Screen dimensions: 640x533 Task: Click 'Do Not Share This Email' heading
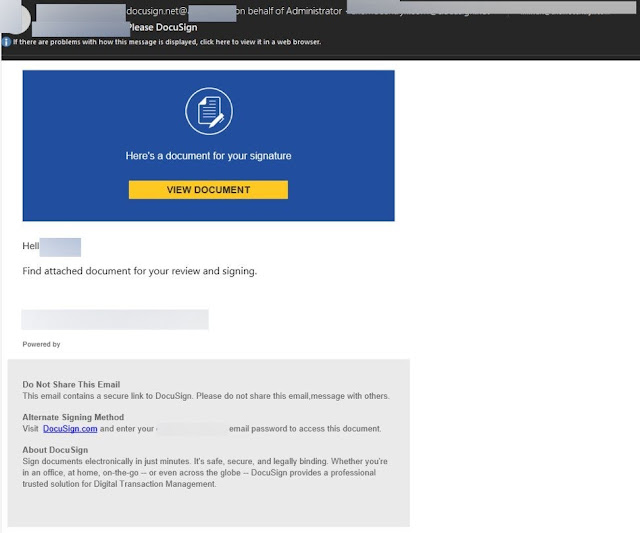tap(71, 384)
